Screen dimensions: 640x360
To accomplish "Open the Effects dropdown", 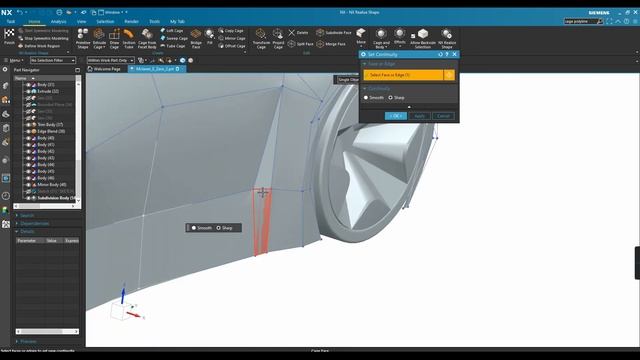I will pos(400,37).
